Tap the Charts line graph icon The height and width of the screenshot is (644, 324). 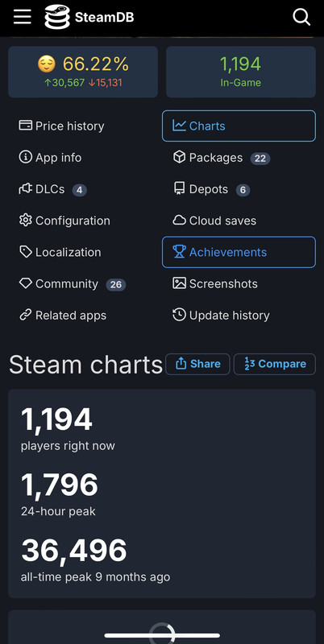pos(179,126)
